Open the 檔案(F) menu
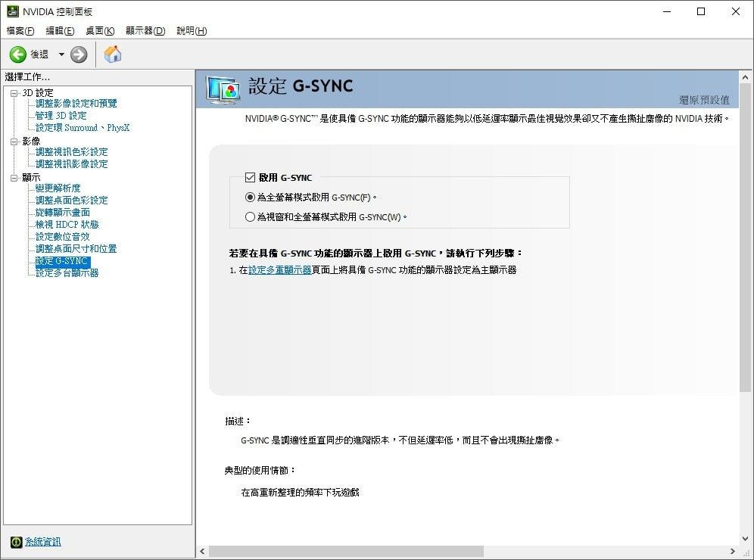 (x=20, y=31)
